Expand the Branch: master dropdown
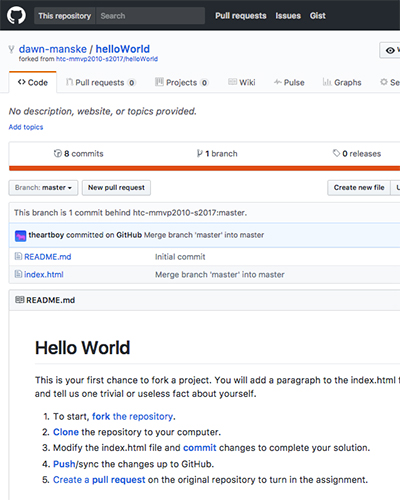 click(43, 188)
